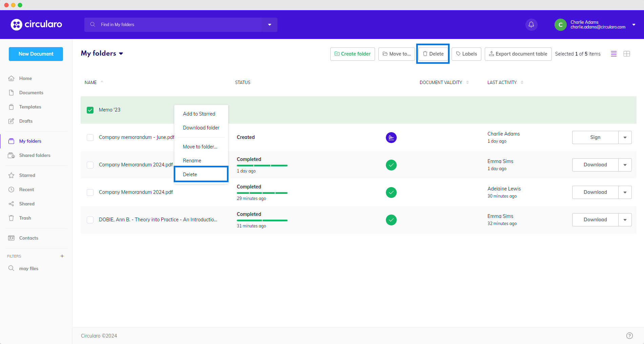The width and height of the screenshot is (644, 344).
Task: Select Add to Starred menu entry
Action: 199,114
